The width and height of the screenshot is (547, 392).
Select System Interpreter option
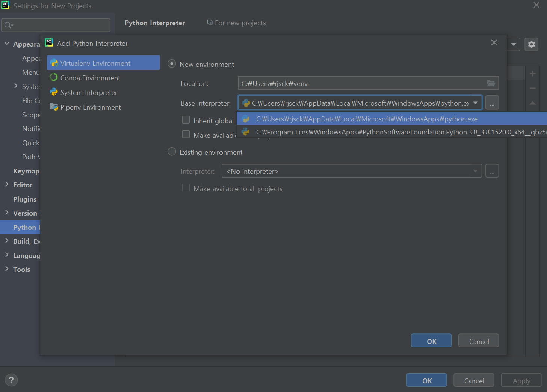coord(103,92)
